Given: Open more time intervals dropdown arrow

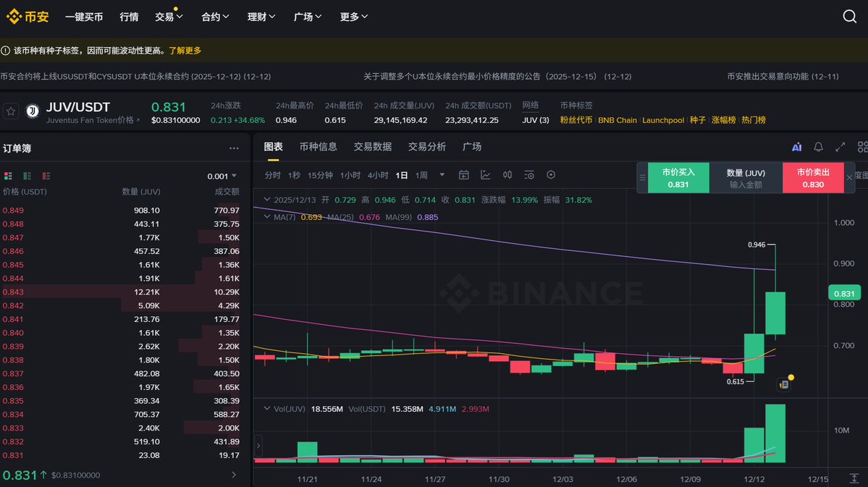Looking at the screenshot, I should click(442, 175).
